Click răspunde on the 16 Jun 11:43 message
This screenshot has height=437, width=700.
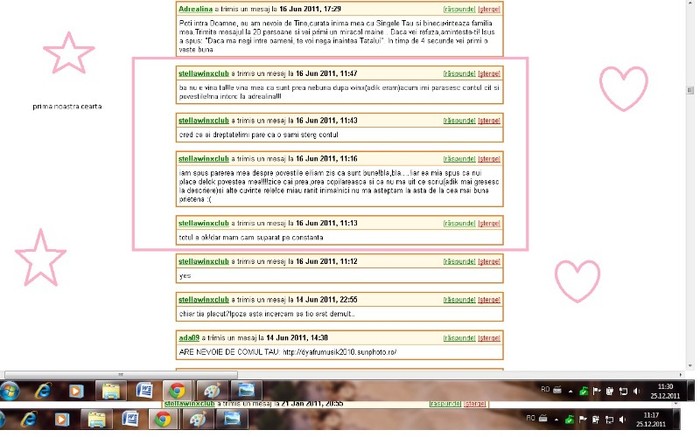pos(459,119)
